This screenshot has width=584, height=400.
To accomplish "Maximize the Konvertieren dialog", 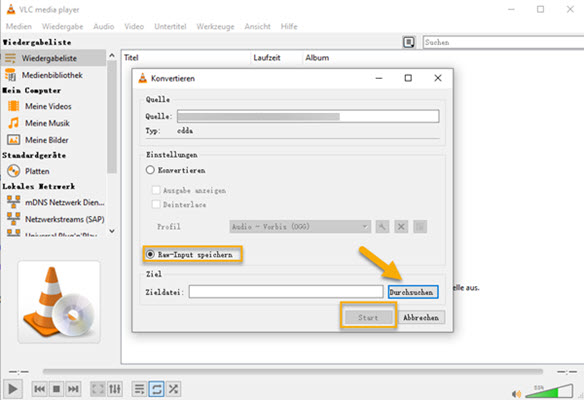I will click(408, 78).
